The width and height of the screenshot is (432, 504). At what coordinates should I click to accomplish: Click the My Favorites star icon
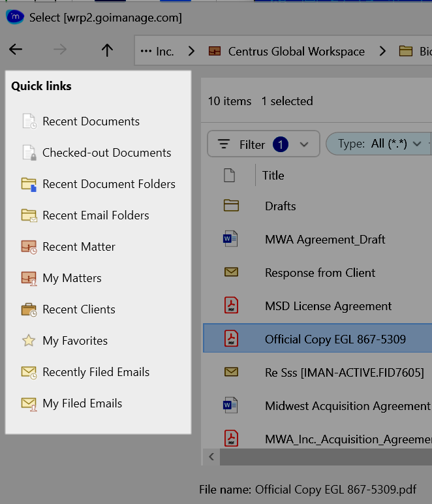click(x=29, y=341)
